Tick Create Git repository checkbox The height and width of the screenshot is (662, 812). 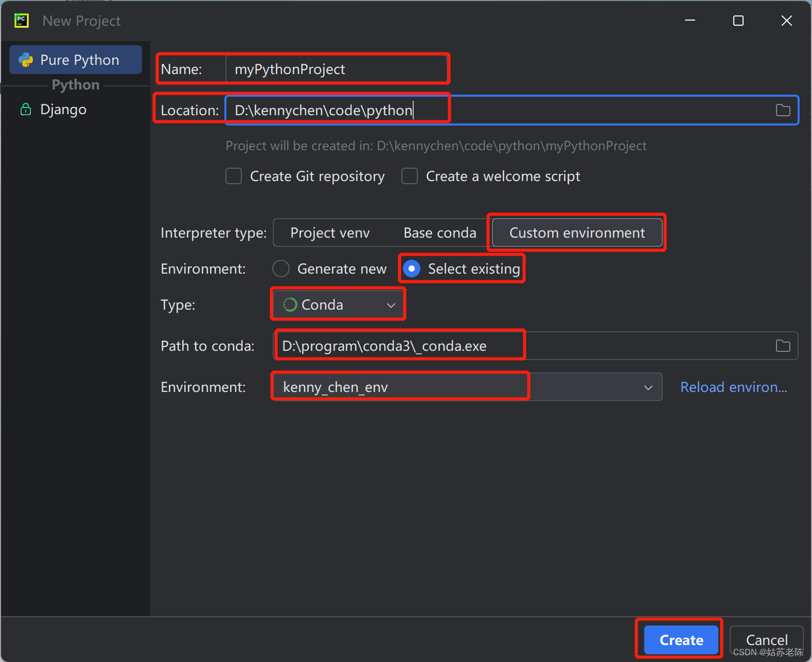(x=234, y=176)
